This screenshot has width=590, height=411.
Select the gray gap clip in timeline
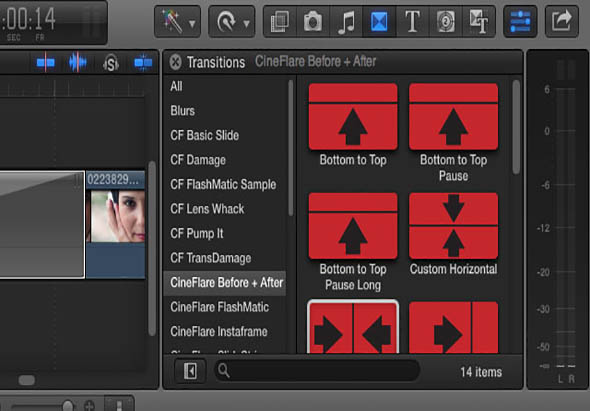pos(42,225)
